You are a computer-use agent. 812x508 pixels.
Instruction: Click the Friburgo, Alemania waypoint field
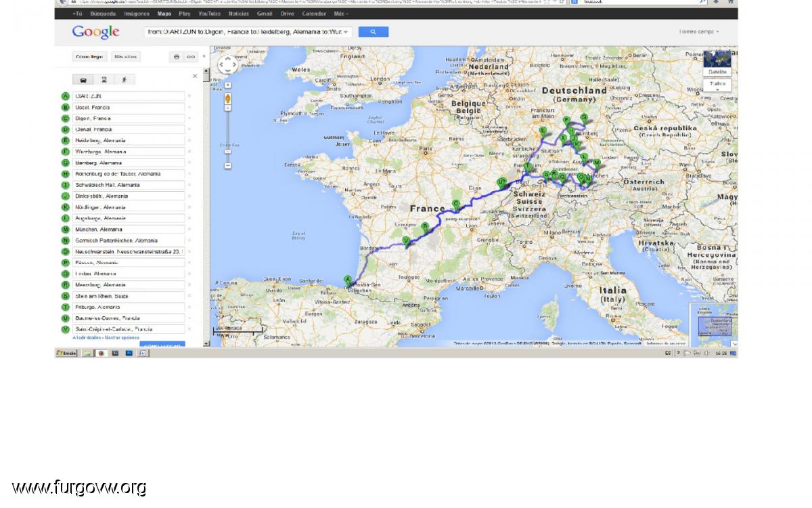(129, 307)
